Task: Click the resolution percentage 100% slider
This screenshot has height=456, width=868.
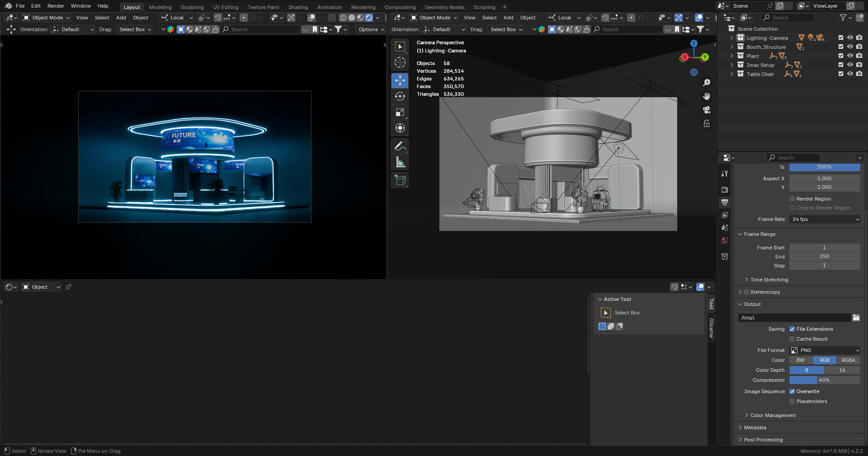Action: click(x=825, y=167)
